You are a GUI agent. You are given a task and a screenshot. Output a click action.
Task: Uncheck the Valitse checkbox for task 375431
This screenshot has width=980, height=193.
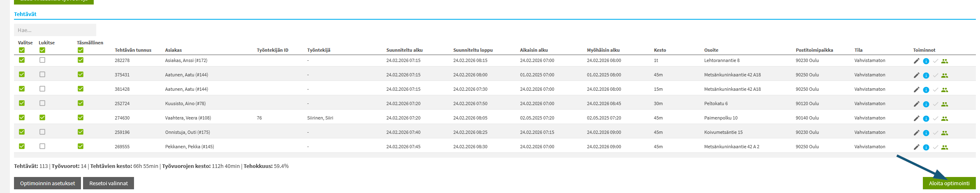[x=22, y=74]
